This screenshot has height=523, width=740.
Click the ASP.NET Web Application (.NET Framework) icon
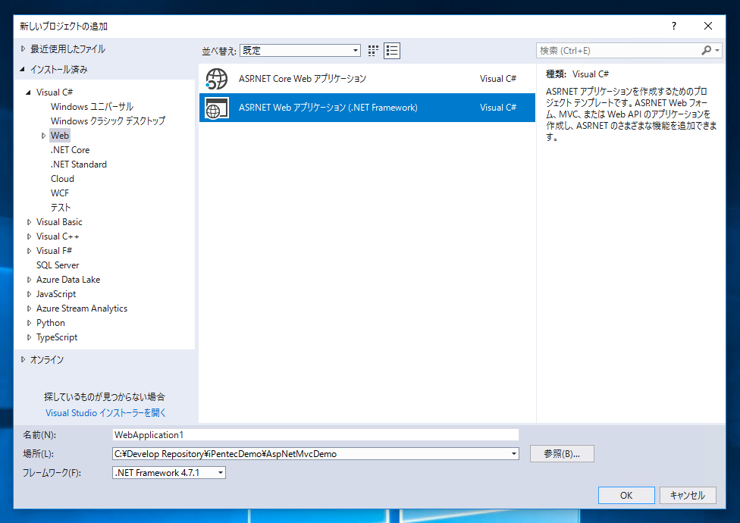tap(217, 108)
